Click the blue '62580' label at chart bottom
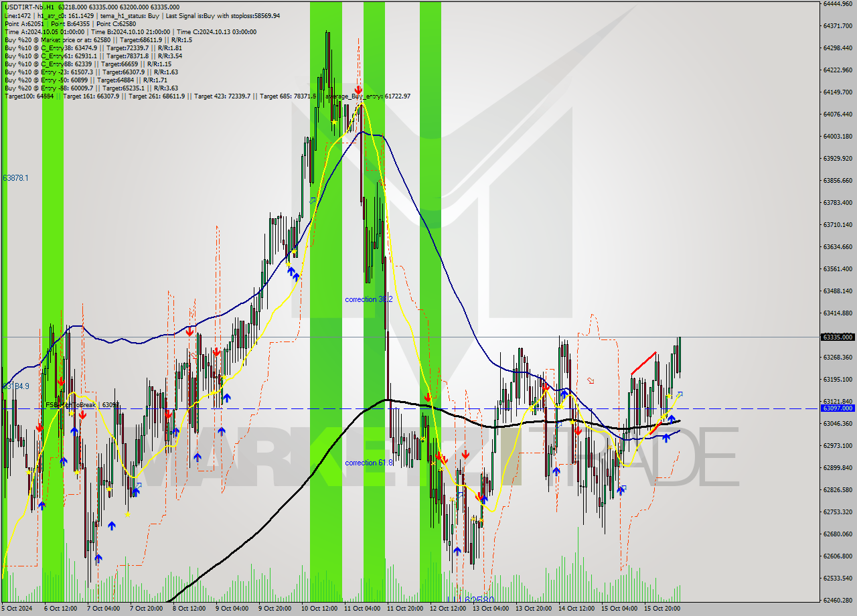 [x=479, y=601]
